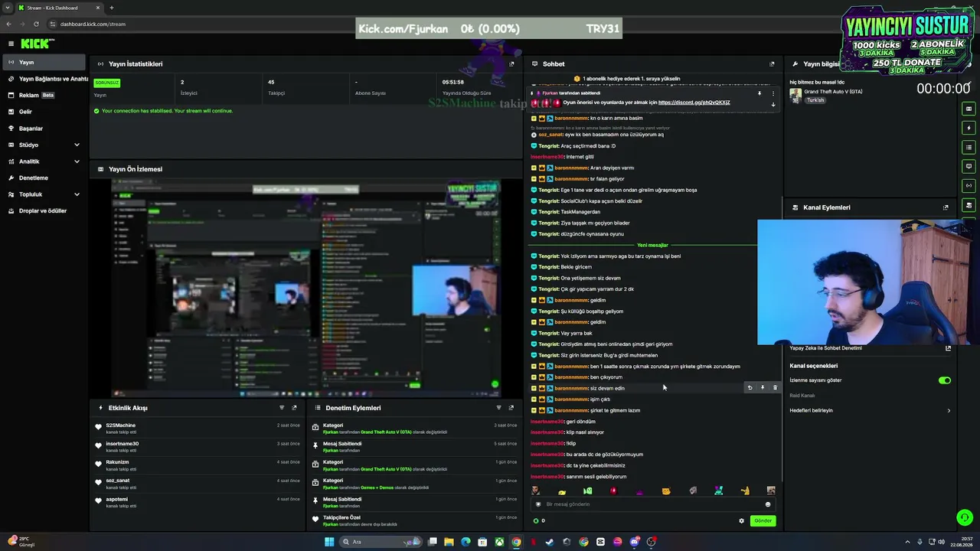Click the 'geri döndüm' message by insertname30
Viewport: 980px width, 551px height.
pyautogui.click(x=563, y=422)
